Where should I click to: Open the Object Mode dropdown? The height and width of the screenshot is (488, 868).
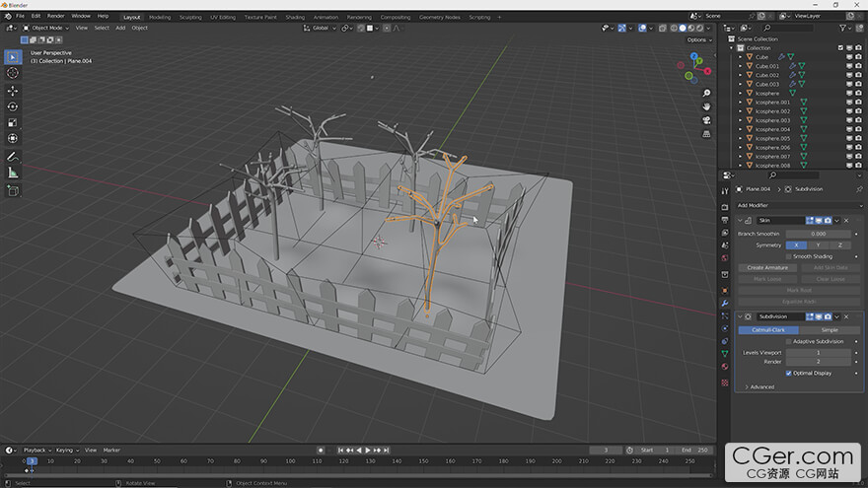(x=48, y=28)
